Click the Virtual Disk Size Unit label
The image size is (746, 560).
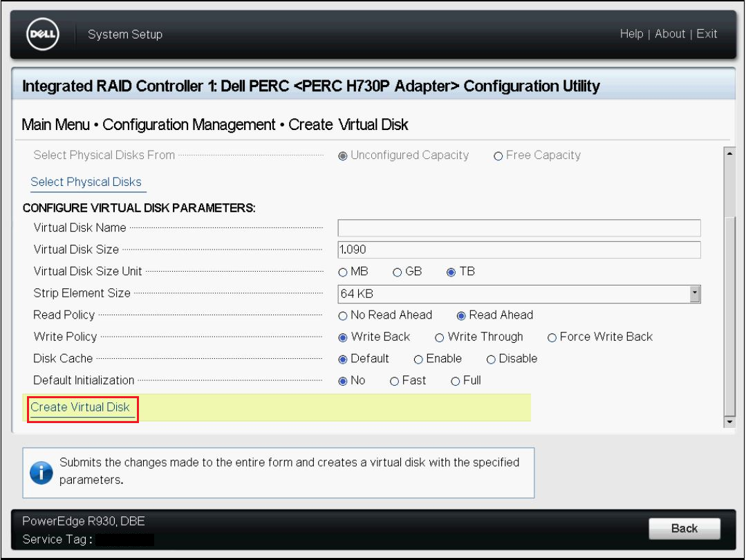pos(88,271)
